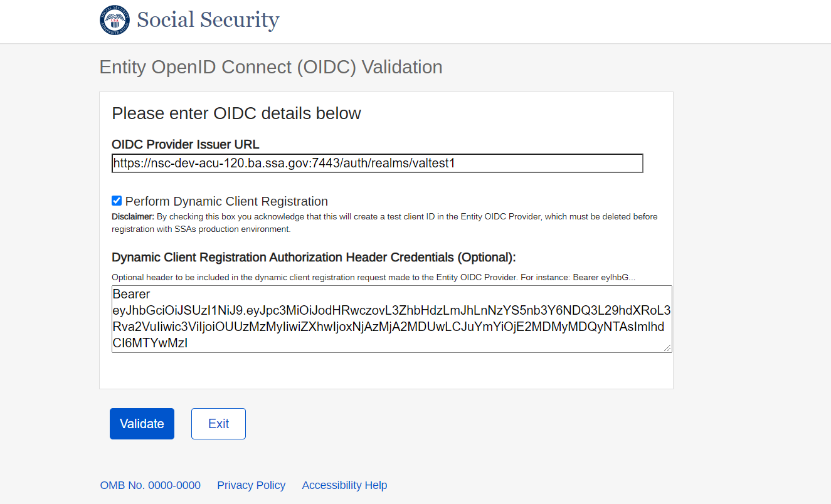Uncheck the Perform Dynamic Client Registration checkbox
The width and height of the screenshot is (831, 504).
pyautogui.click(x=117, y=201)
